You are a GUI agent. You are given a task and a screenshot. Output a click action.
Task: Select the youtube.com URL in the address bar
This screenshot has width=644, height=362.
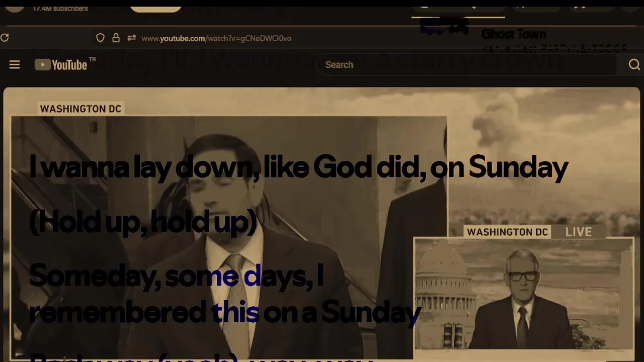click(216, 38)
